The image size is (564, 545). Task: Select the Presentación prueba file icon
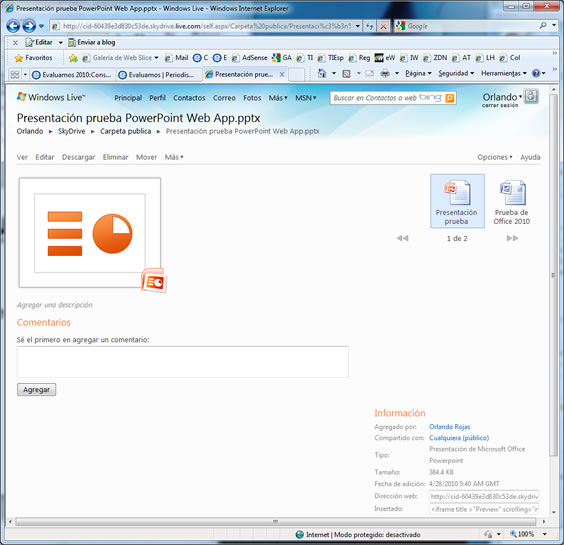(457, 201)
